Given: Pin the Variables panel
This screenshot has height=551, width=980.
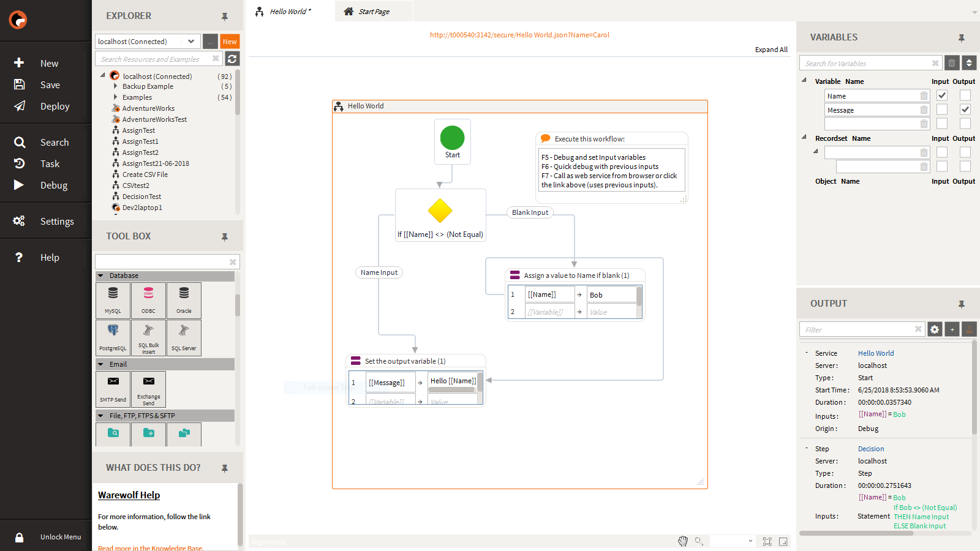Looking at the screenshot, I should pyautogui.click(x=961, y=38).
